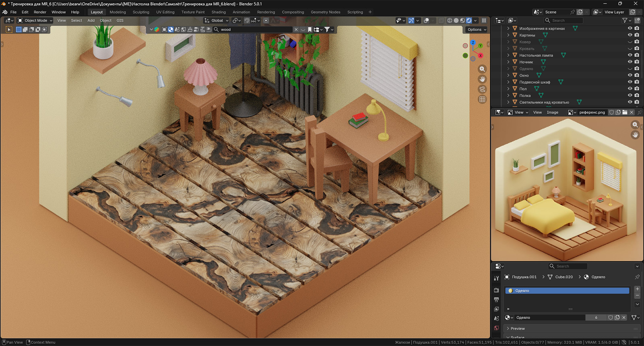Open the Render menu
The image size is (644, 346).
(40, 12)
